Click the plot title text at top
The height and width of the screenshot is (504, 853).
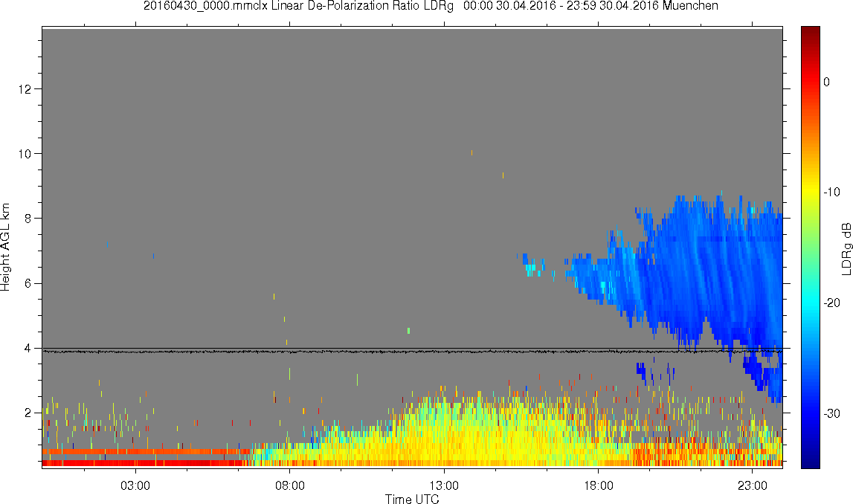(431, 6)
